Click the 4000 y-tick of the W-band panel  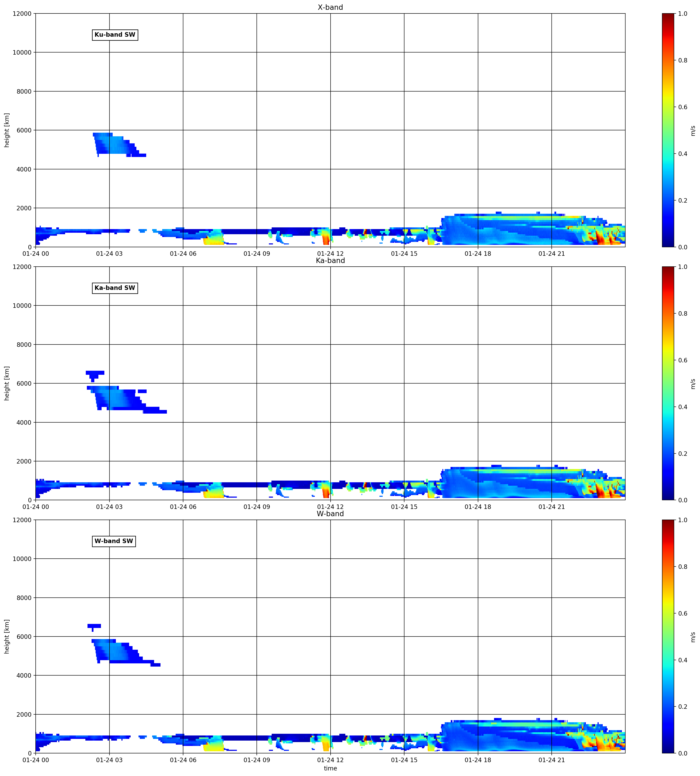[24, 676]
